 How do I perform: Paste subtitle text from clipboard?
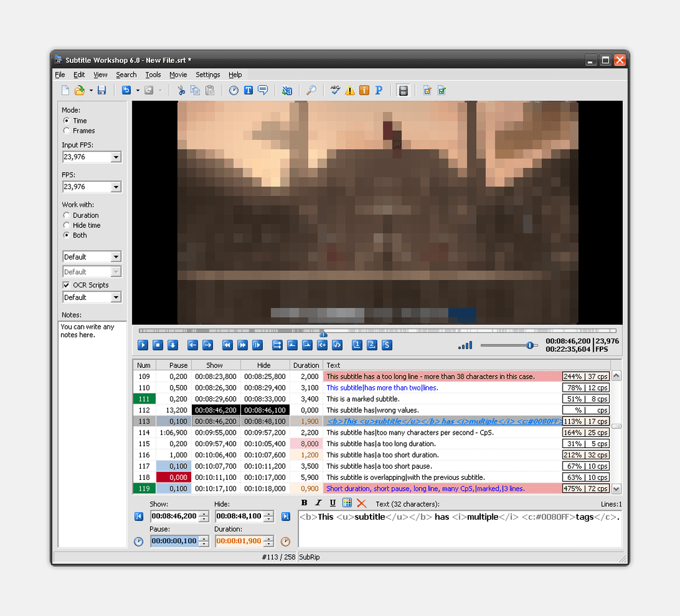click(x=210, y=90)
